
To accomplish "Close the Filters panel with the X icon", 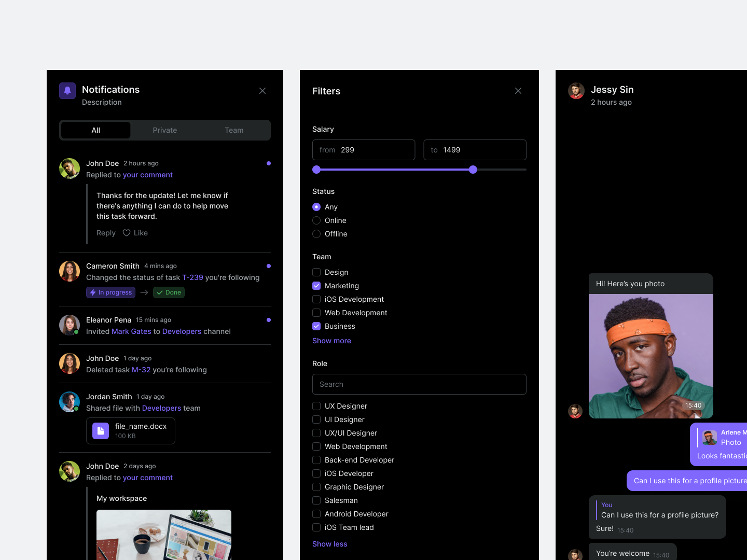I will point(518,90).
